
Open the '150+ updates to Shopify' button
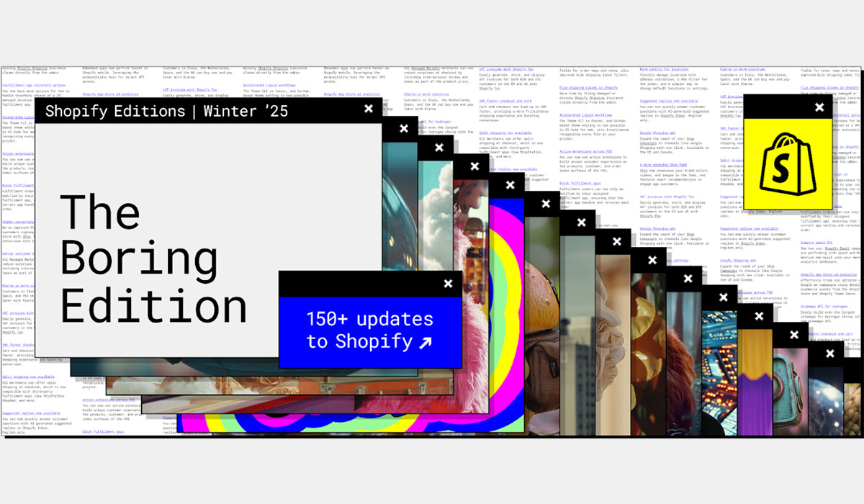(369, 330)
